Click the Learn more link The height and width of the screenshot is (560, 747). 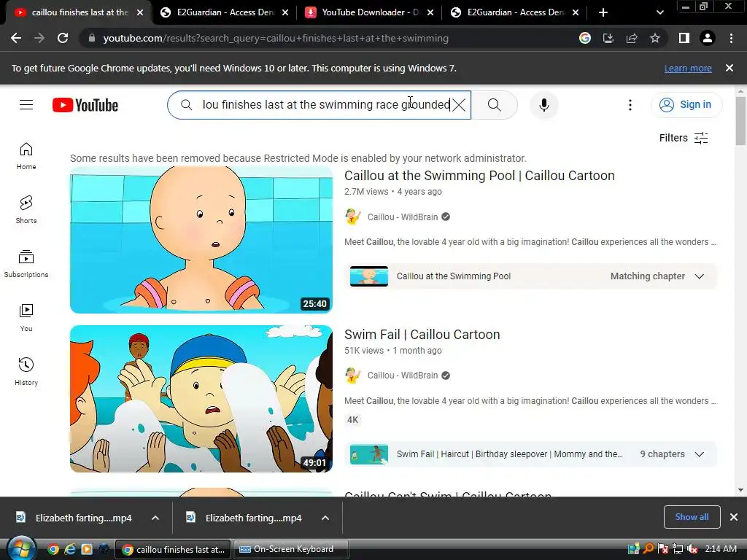point(688,69)
